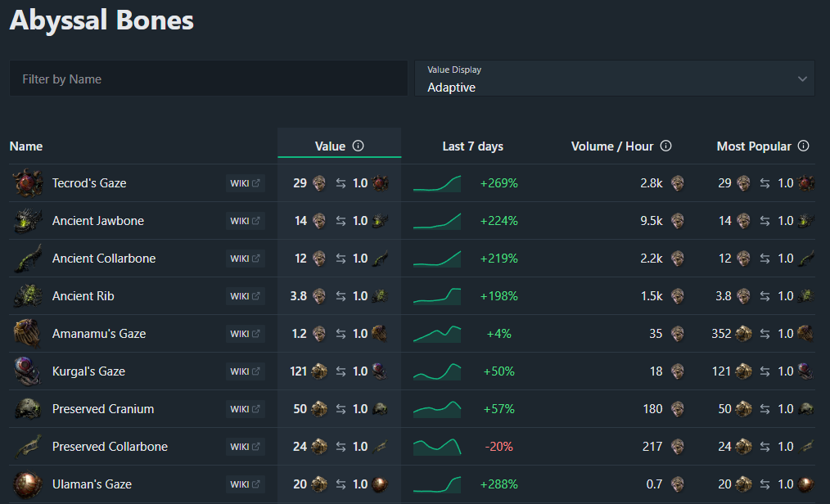Click Ancient Jawbone item icon
Image resolution: width=830 pixels, height=504 pixels.
28,221
